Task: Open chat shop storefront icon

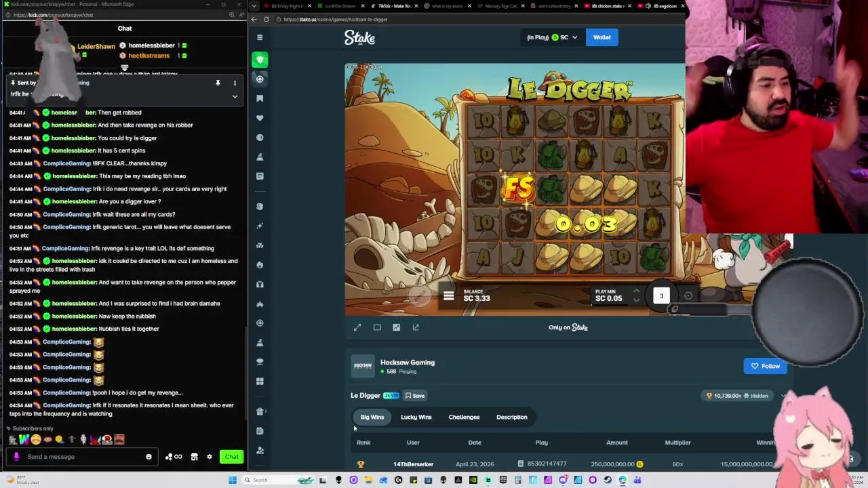Action: pyautogui.click(x=194, y=457)
